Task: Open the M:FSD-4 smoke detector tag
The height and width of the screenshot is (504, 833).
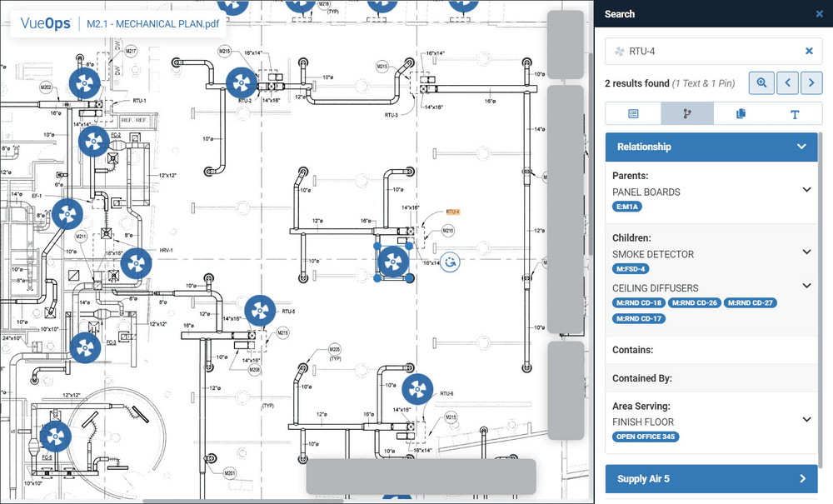Action: (632, 269)
